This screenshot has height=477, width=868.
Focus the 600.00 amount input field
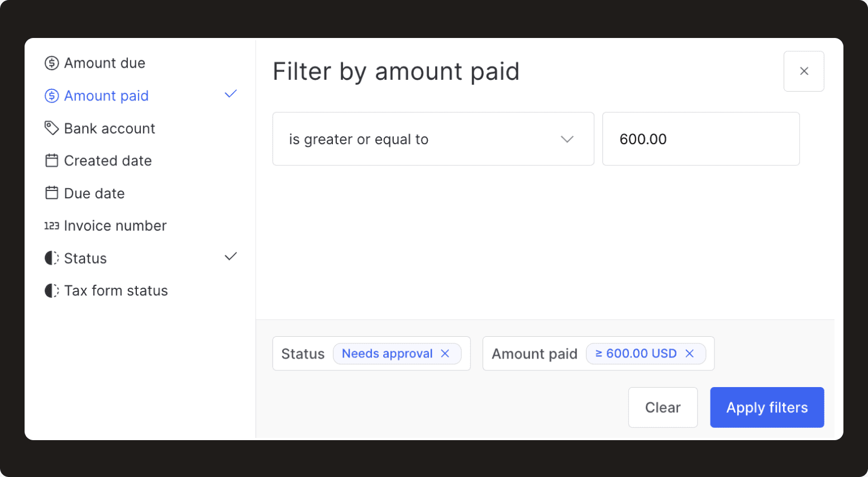click(x=700, y=139)
